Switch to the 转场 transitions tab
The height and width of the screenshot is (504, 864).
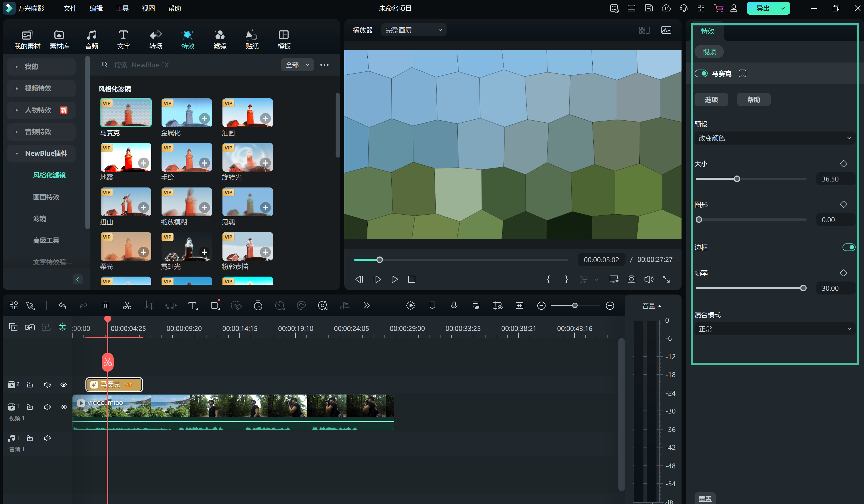(x=156, y=39)
